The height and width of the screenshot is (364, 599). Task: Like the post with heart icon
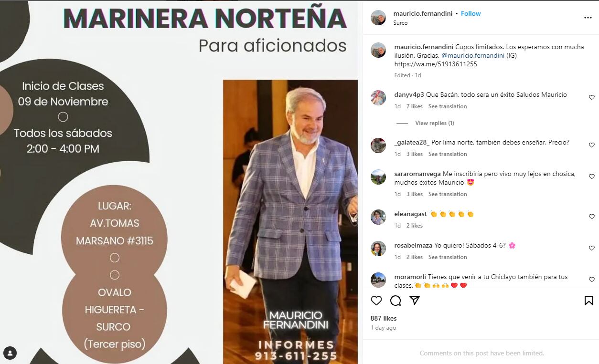376,301
